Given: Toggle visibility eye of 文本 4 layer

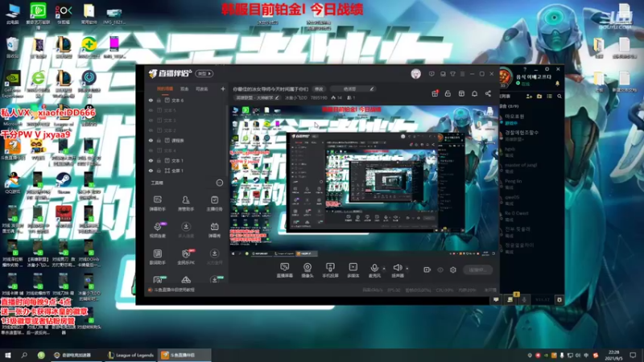Looking at the screenshot, I should point(151,150).
